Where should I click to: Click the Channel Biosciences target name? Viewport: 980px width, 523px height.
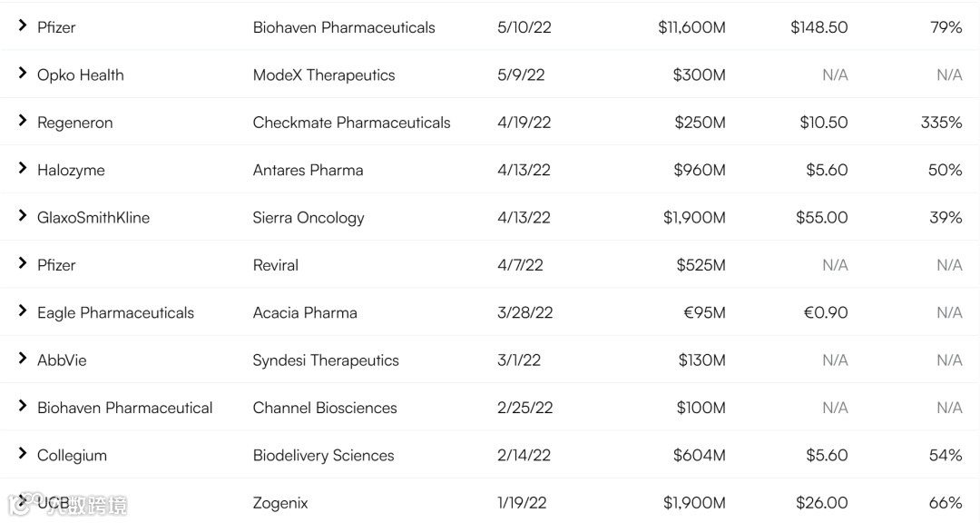(x=325, y=408)
